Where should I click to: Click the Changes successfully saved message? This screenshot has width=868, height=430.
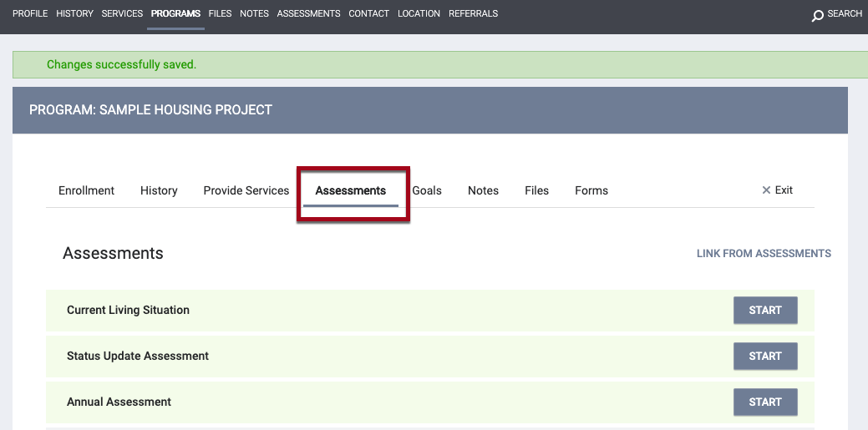coord(121,65)
